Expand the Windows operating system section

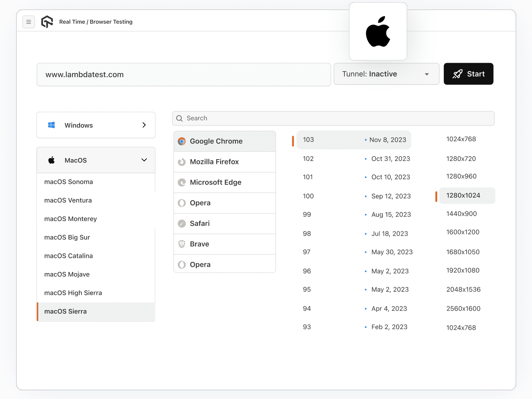pyautogui.click(x=96, y=125)
